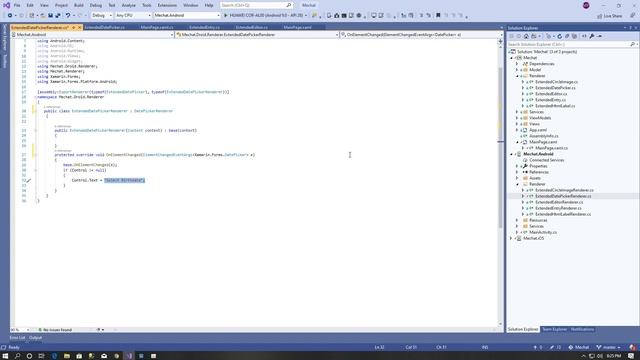The width and height of the screenshot is (640, 360).
Task: Start debugging with the green play arrow
Action: point(225,16)
